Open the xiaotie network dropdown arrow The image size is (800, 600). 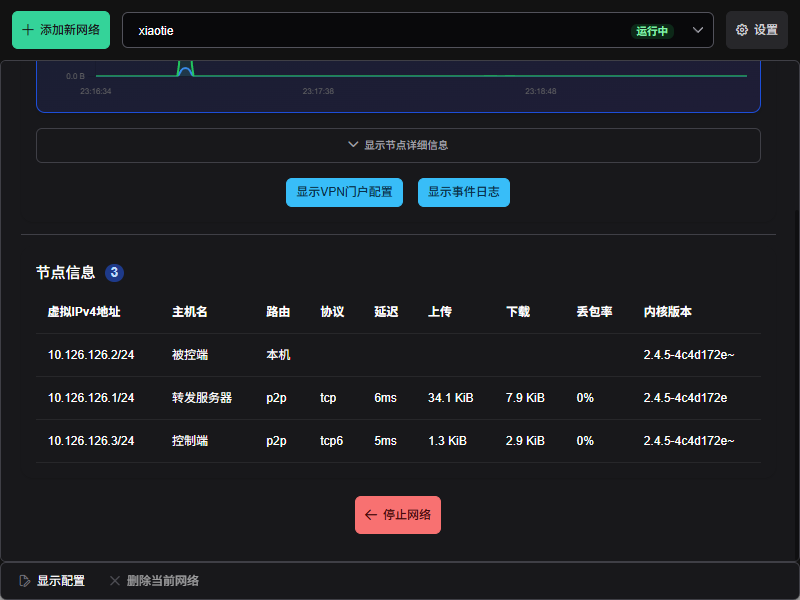(x=698, y=30)
